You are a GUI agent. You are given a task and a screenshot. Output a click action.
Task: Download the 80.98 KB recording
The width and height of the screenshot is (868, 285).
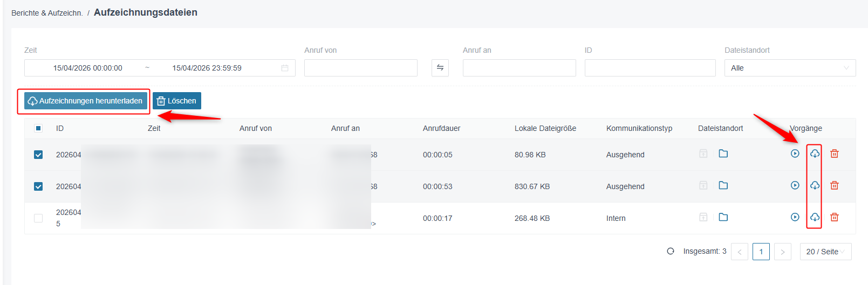coord(815,154)
